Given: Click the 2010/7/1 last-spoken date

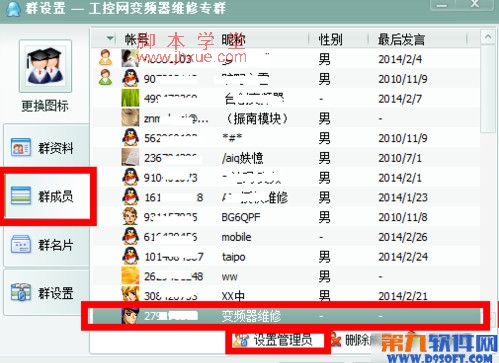Looking at the screenshot, I should 400,158.
